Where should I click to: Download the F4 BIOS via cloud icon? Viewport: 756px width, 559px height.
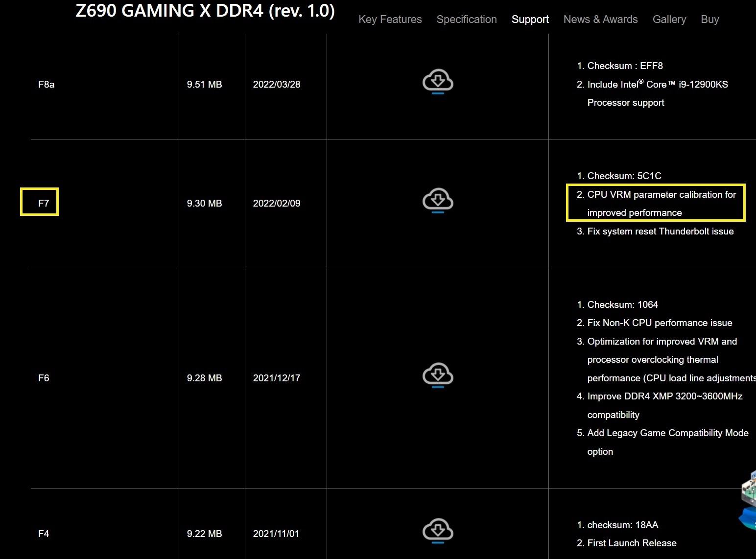click(438, 531)
